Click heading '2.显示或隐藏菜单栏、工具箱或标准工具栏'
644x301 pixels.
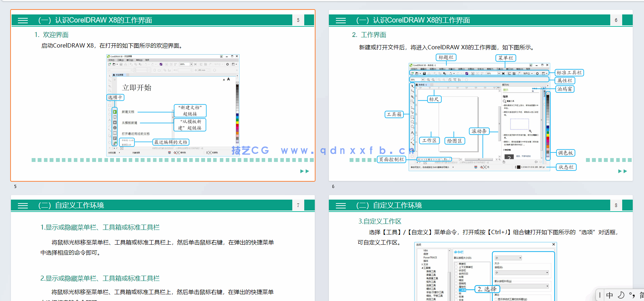[x=100, y=278]
